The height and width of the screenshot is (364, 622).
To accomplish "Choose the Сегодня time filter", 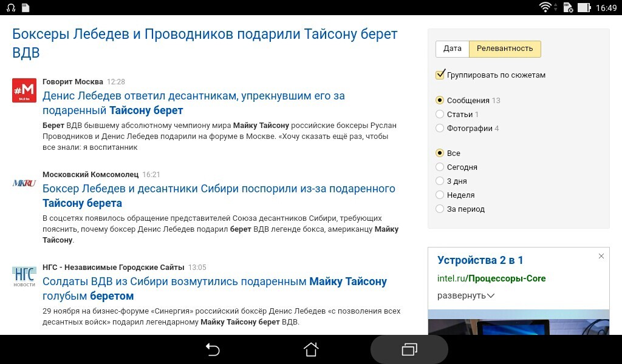I will [x=440, y=167].
